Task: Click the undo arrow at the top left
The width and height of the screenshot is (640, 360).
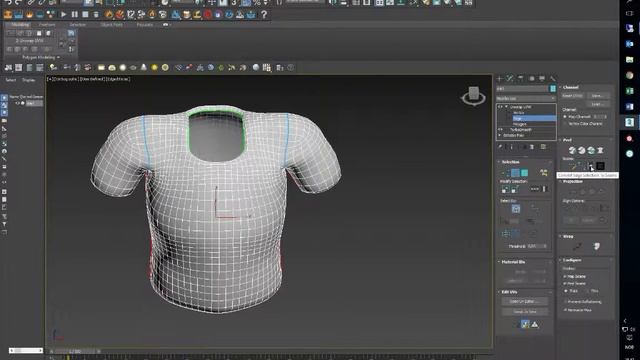Action: 8,2
